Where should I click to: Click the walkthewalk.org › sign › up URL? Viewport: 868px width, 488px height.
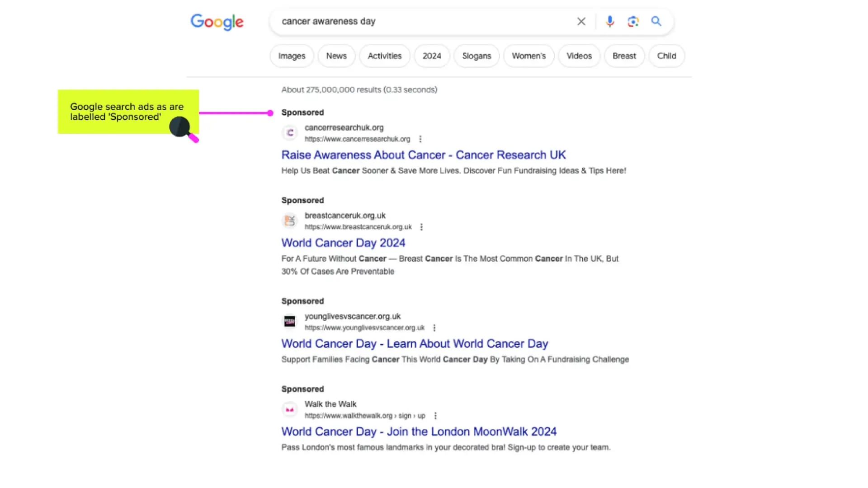[x=365, y=416]
